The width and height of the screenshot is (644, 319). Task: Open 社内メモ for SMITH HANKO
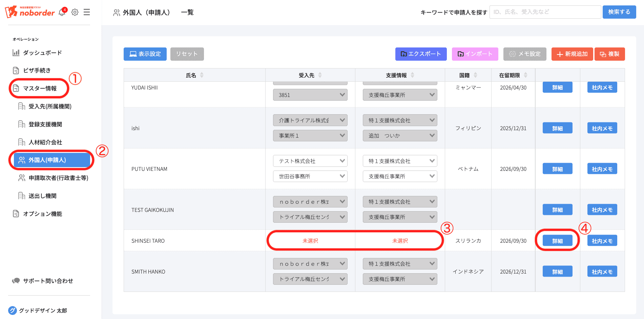[x=602, y=272]
